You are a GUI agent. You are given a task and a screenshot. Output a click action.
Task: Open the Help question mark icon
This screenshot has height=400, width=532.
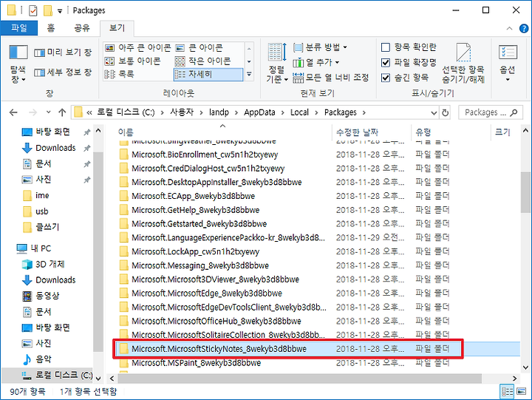(x=524, y=29)
